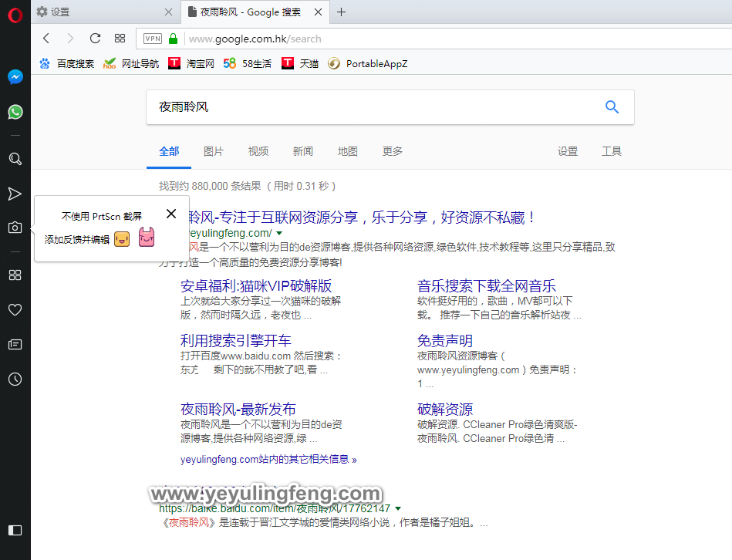Go forward with the forward arrow
The height and width of the screenshot is (560, 732).
coord(70,39)
